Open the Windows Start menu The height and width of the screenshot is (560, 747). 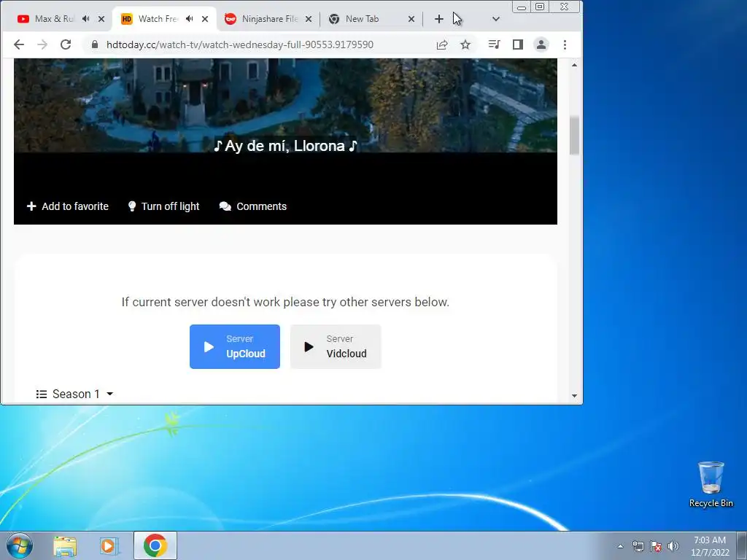click(x=20, y=545)
